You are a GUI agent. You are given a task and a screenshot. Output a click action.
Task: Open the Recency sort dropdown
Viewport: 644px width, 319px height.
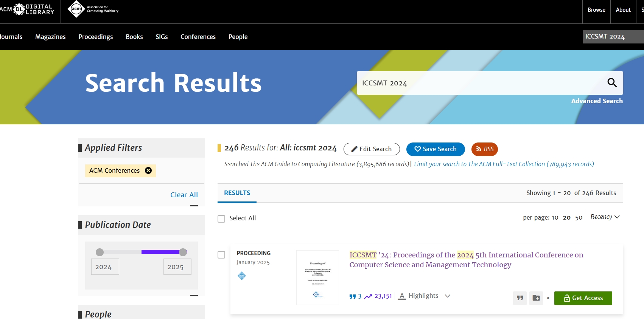coord(605,217)
